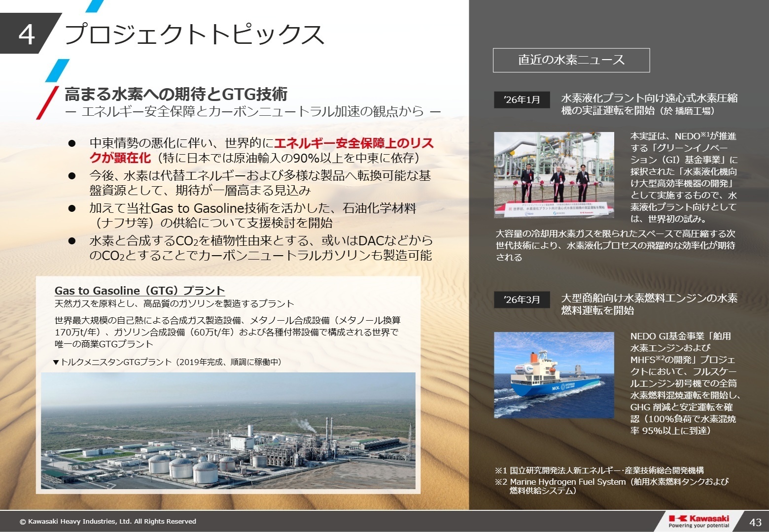The height and width of the screenshot is (532, 769).
Task: Click the Gas to Gasoline (GTG) プラント heading
Action: coord(140,291)
